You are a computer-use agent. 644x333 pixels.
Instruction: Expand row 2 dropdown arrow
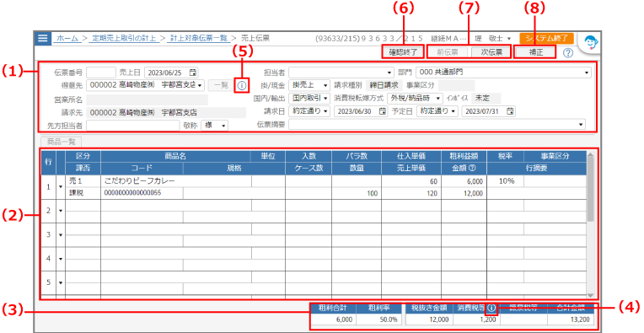tap(61, 211)
